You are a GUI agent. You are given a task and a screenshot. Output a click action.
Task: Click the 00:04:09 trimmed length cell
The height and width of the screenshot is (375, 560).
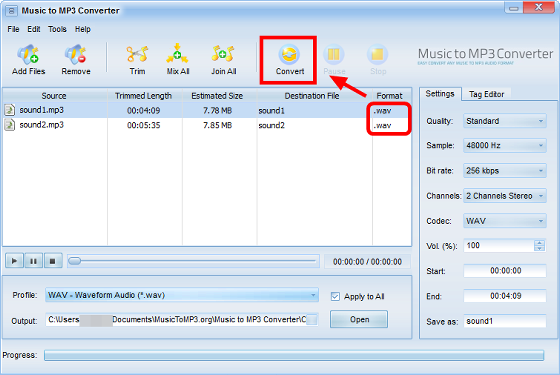(144, 111)
